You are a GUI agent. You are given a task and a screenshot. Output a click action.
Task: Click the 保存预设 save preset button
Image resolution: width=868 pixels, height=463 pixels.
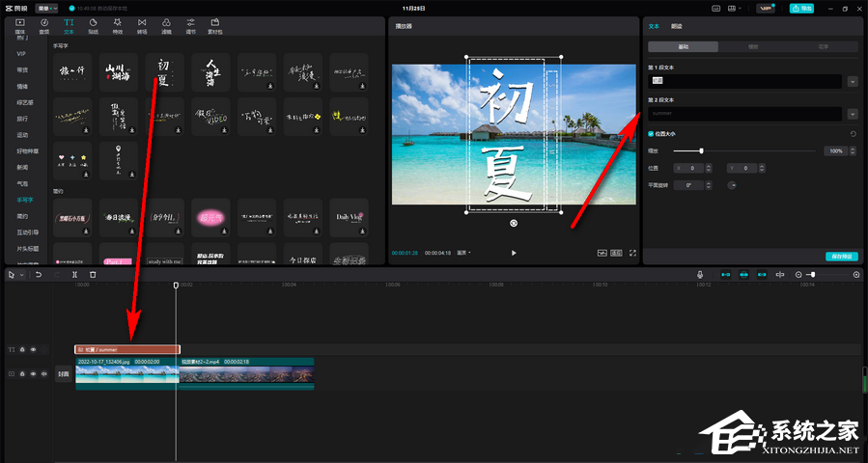(x=841, y=257)
